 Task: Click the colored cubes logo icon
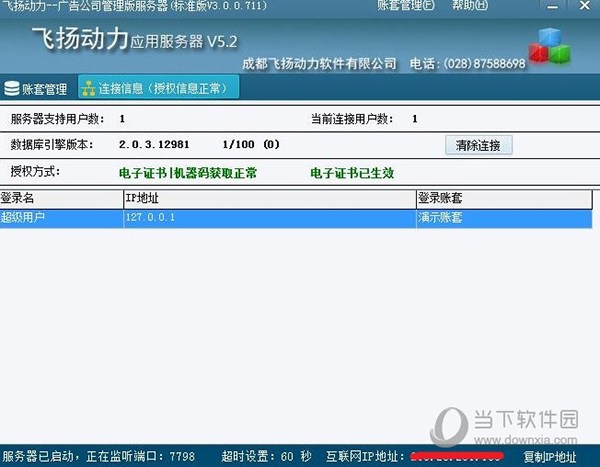pyautogui.click(x=549, y=46)
